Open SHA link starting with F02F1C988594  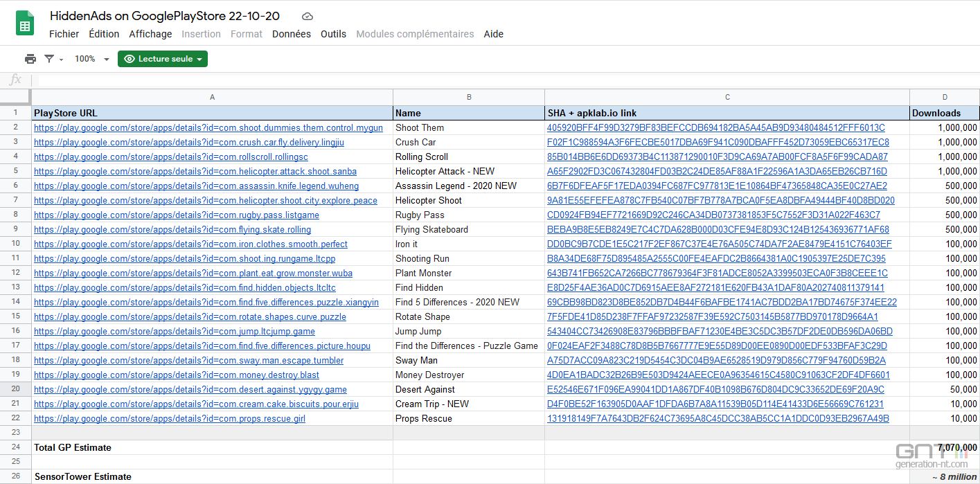[718, 142]
